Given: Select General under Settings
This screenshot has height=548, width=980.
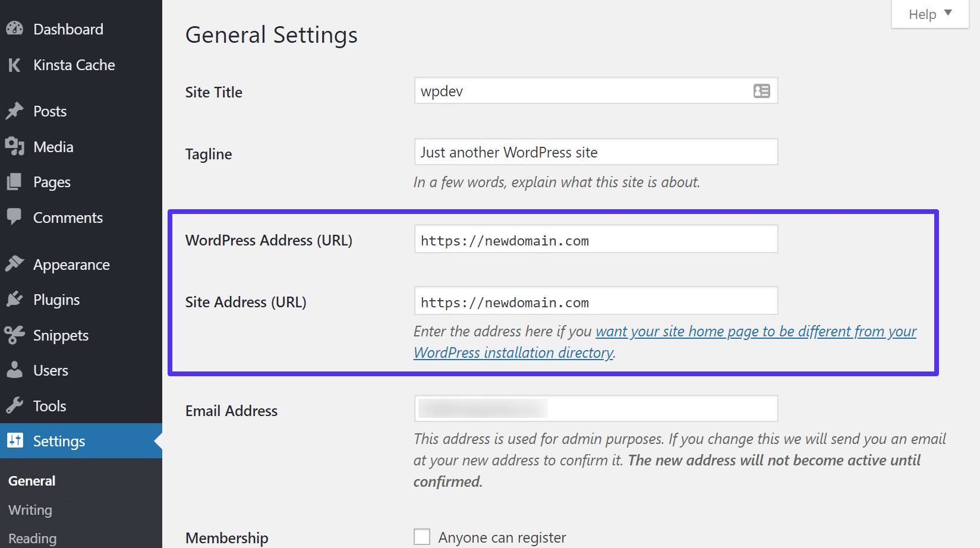Looking at the screenshot, I should click(x=31, y=481).
